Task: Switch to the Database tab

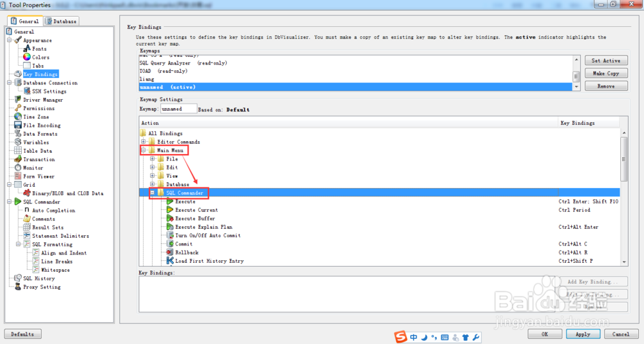Action: point(61,21)
